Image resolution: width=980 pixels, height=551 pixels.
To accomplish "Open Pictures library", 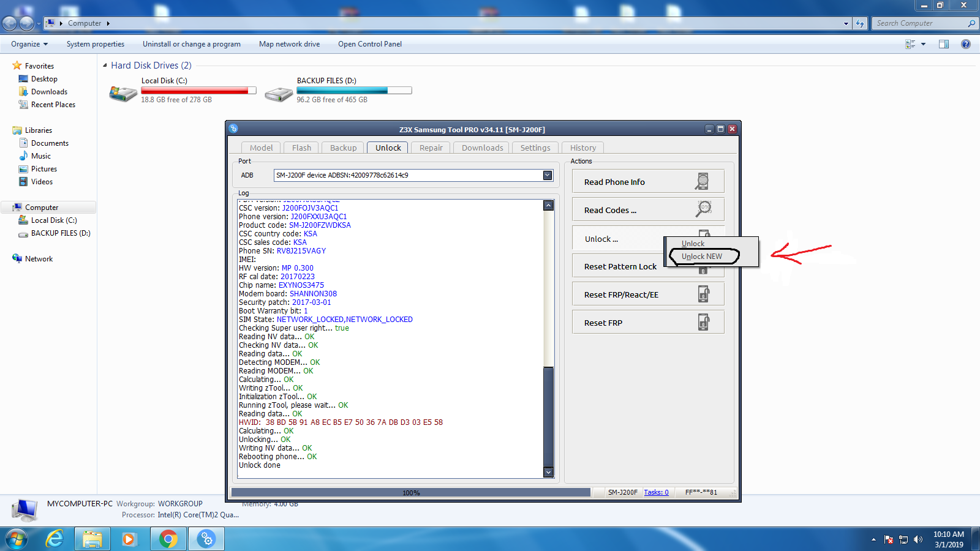I will click(44, 169).
